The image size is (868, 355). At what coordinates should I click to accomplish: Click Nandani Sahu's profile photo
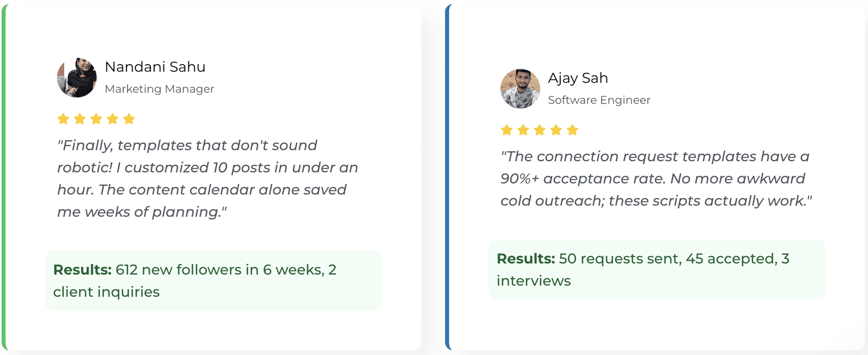77,78
